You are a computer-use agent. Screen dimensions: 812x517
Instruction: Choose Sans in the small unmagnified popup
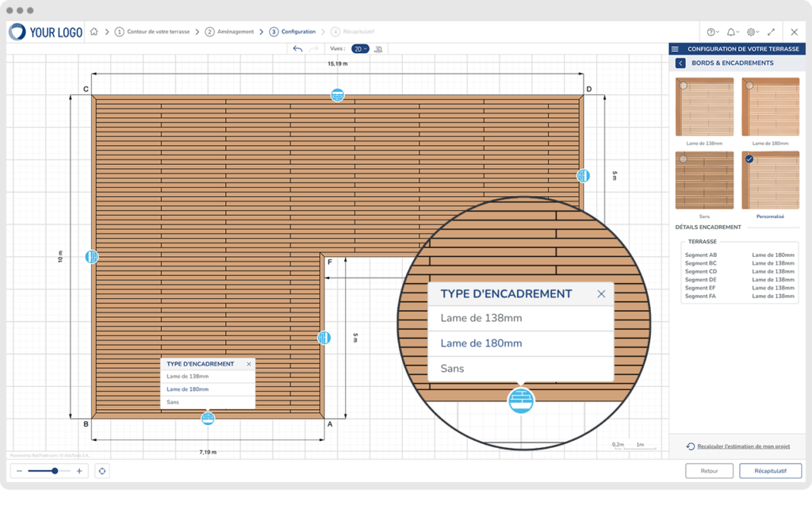(208, 403)
